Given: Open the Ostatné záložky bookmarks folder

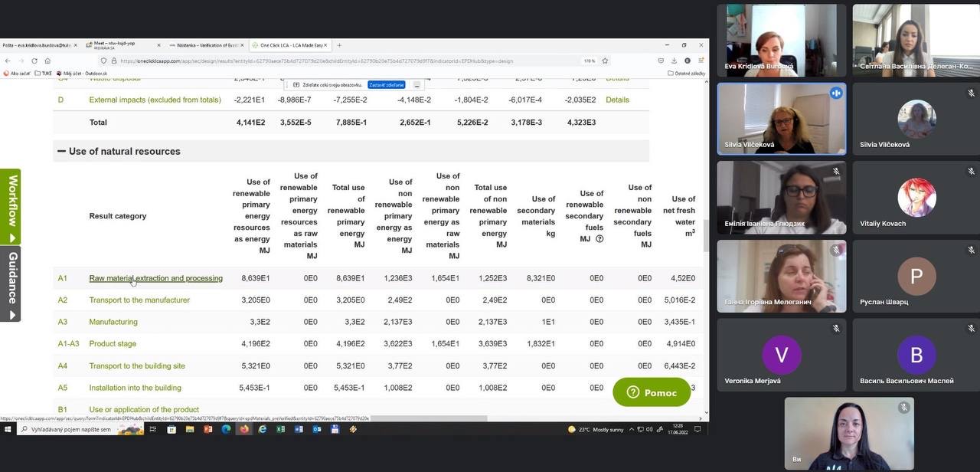Looking at the screenshot, I should (x=687, y=74).
